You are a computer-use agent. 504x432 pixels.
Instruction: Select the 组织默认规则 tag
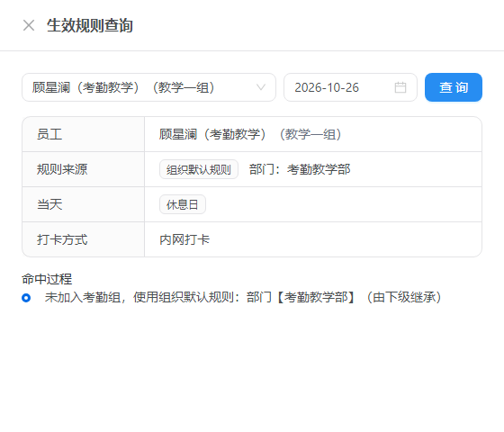(199, 169)
